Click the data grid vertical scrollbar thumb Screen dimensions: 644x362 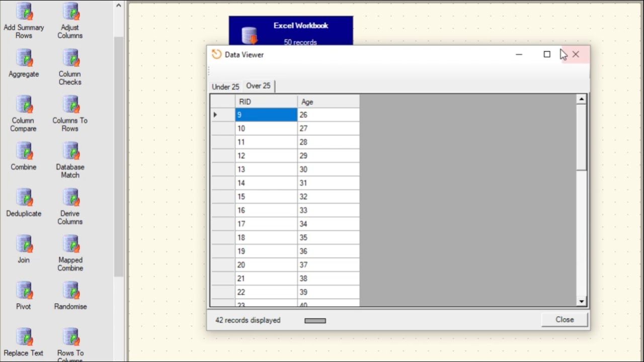[x=582, y=137]
